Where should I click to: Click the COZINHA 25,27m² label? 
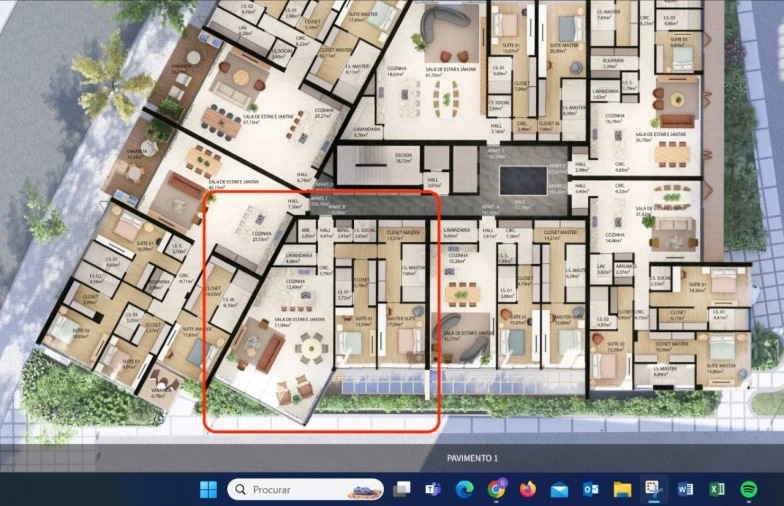[x=324, y=112]
